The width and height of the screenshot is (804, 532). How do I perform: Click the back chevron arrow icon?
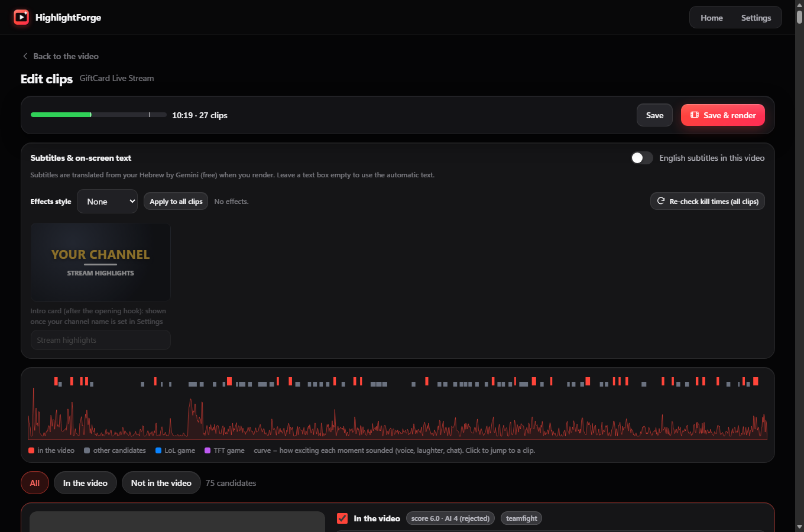(25, 56)
